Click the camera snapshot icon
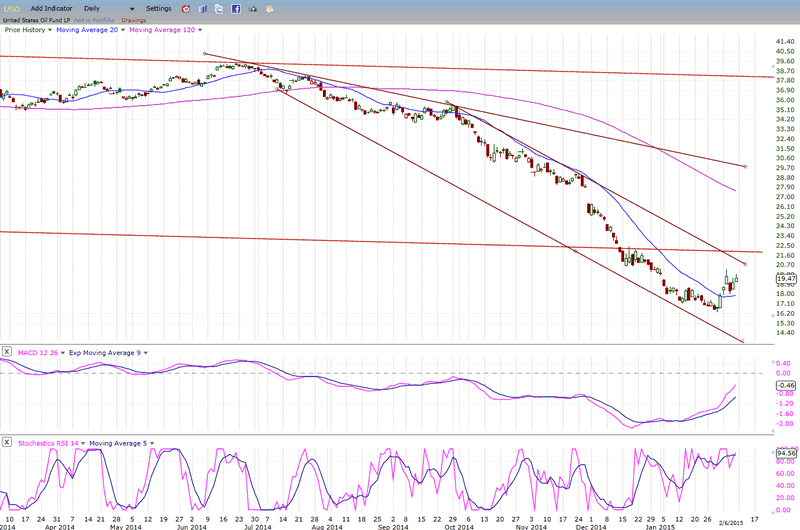The height and width of the screenshot is (530, 800). click(253, 8)
